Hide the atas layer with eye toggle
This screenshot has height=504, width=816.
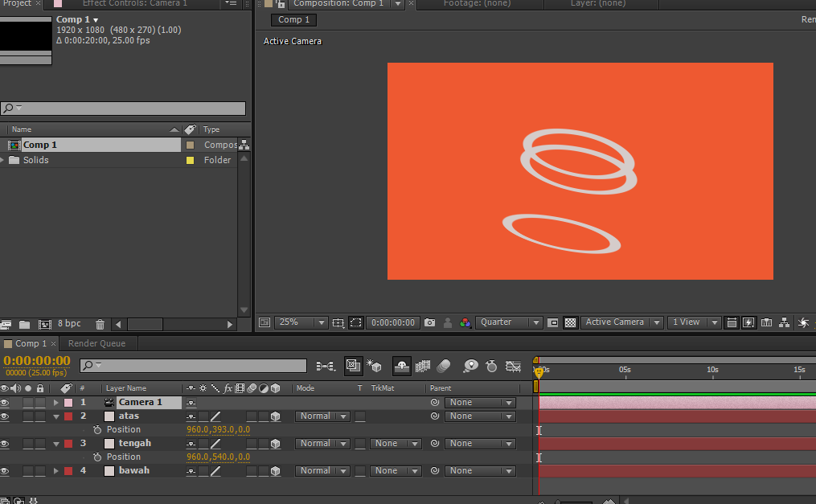coord(5,416)
